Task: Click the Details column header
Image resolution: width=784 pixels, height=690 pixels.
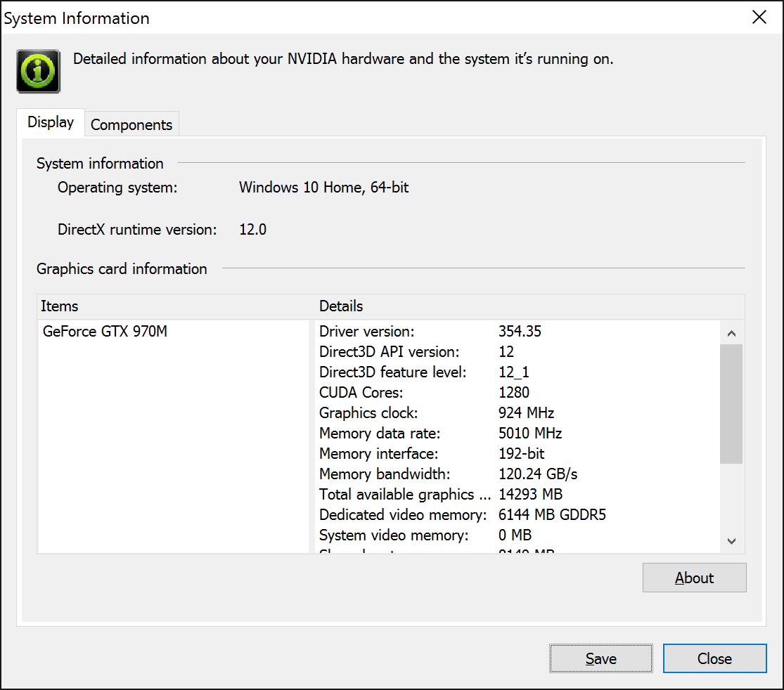Action: pyautogui.click(x=530, y=306)
